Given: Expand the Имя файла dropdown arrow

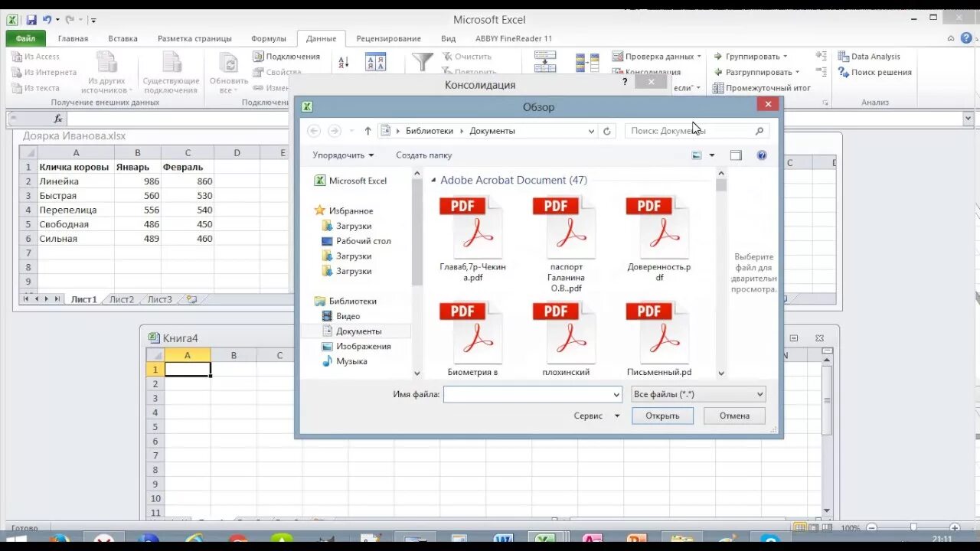Looking at the screenshot, I should point(616,394).
